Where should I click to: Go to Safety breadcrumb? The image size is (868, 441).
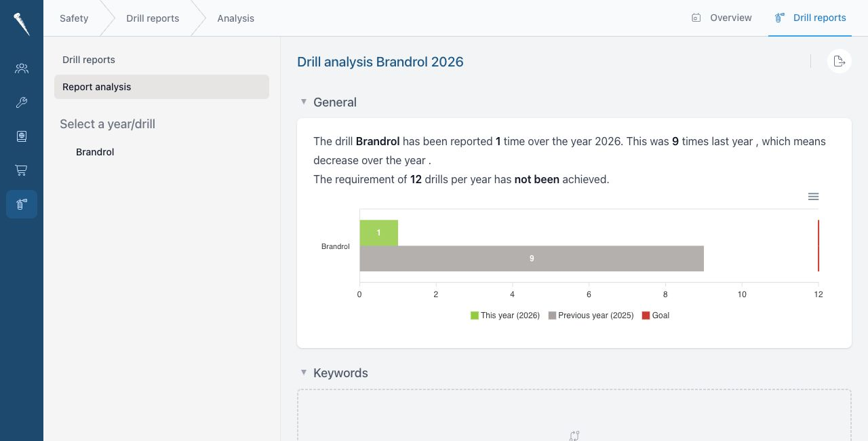pos(74,18)
